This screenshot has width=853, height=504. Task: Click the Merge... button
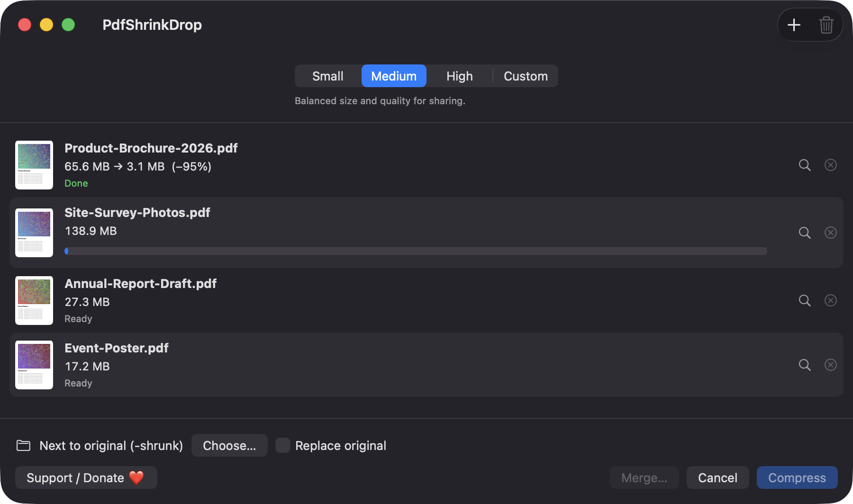[644, 477]
